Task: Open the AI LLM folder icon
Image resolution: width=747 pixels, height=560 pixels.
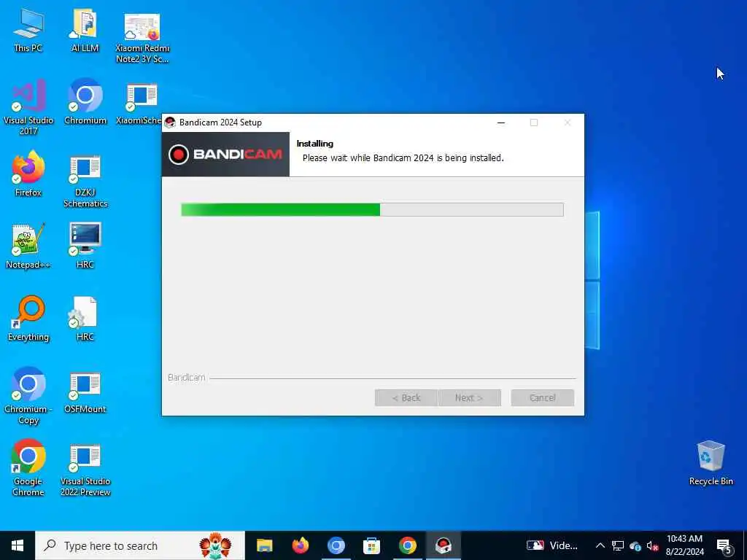Action: [85, 31]
